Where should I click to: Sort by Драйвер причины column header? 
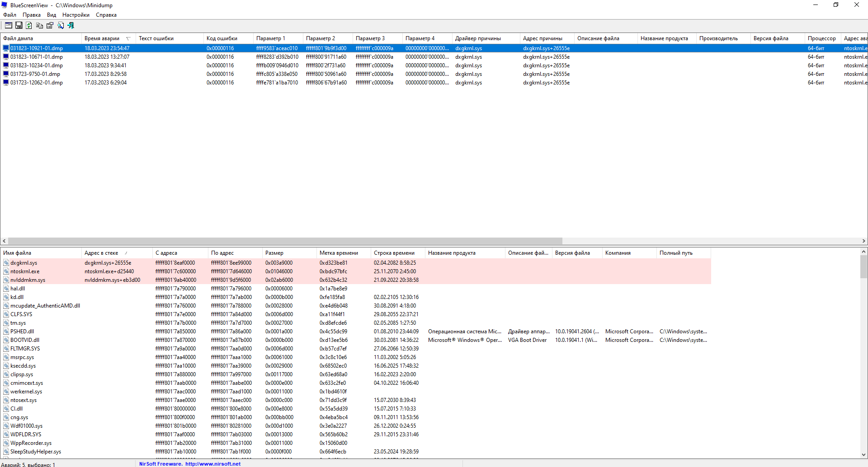(x=486, y=38)
